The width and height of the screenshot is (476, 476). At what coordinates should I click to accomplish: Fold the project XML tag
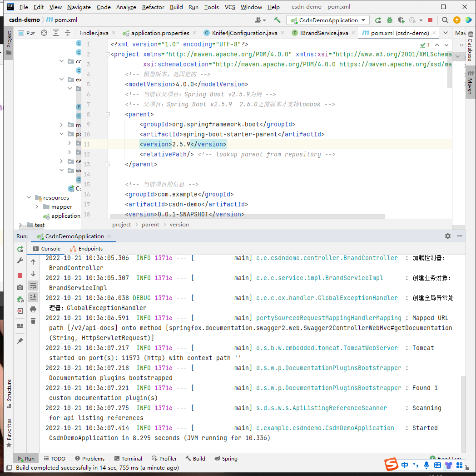click(x=108, y=55)
